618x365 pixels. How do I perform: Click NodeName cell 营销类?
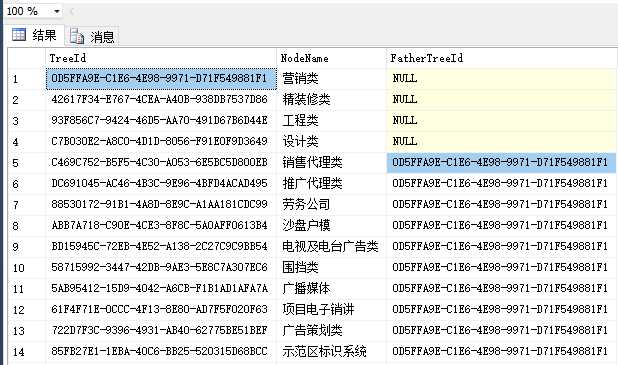(332, 78)
